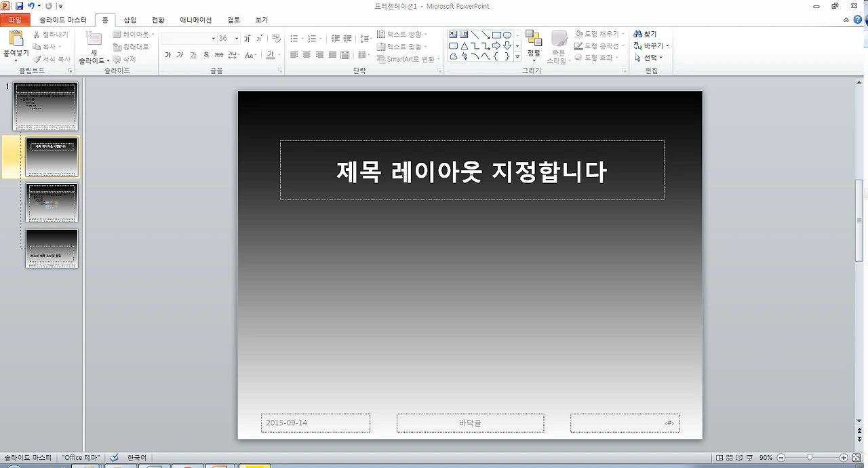868x468 pixels.
Task: Open the font size dropdown
Action: pos(235,38)
